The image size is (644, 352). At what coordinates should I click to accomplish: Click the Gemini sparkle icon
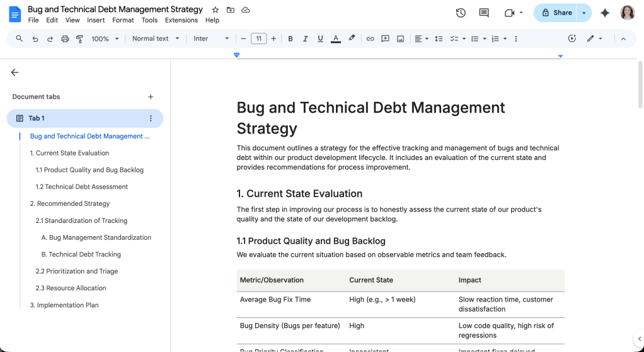tap(605, 13)
